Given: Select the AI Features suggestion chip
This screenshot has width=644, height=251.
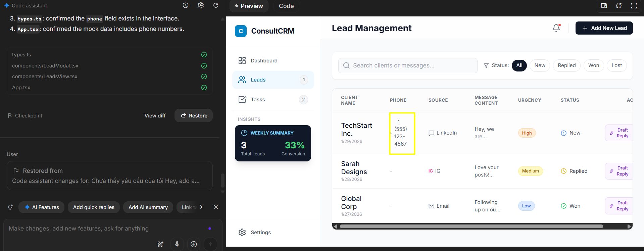Looking at the screenshot, I should coord(42,207).
